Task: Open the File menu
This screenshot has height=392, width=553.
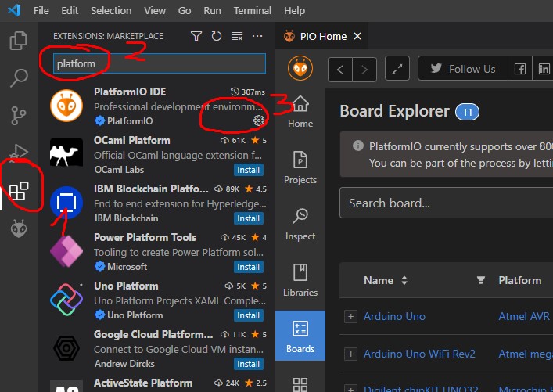Action: pos(41,11)
